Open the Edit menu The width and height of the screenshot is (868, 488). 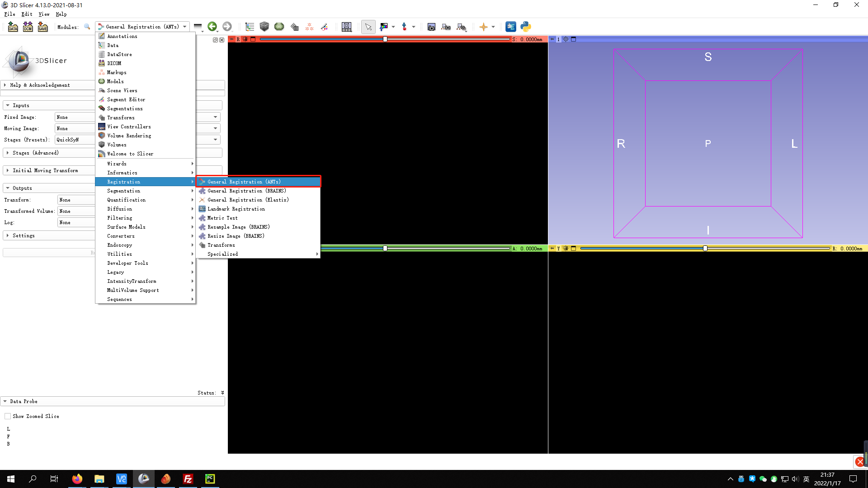click(27, 14)
